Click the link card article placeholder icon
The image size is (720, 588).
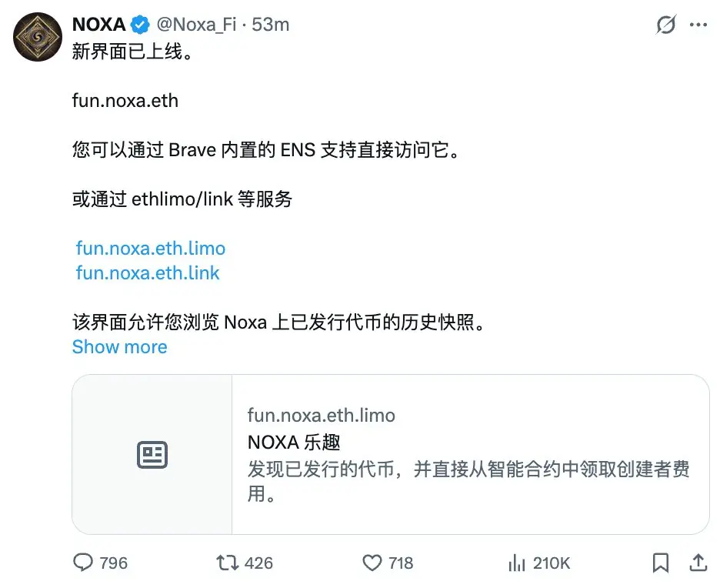[152, 455]
